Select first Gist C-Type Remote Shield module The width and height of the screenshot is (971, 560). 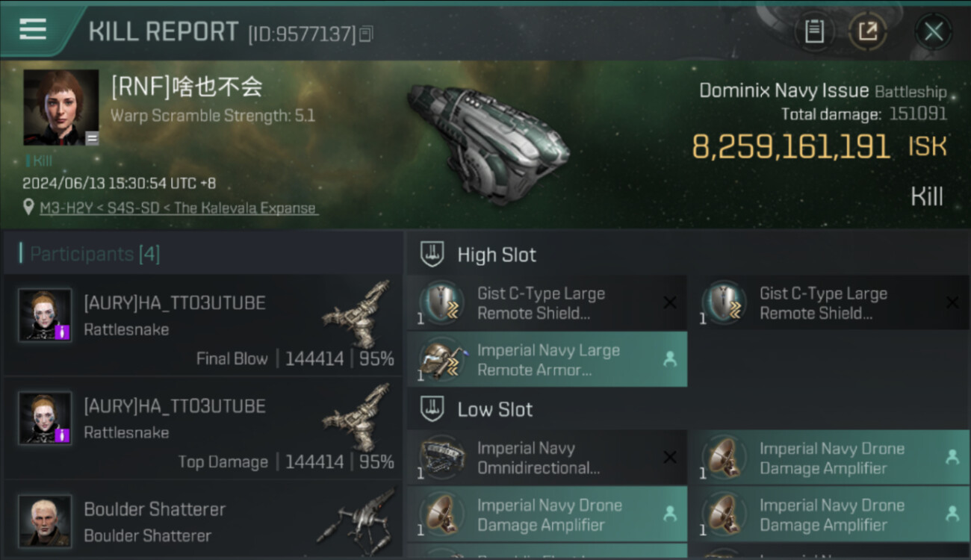coord(546,303)
